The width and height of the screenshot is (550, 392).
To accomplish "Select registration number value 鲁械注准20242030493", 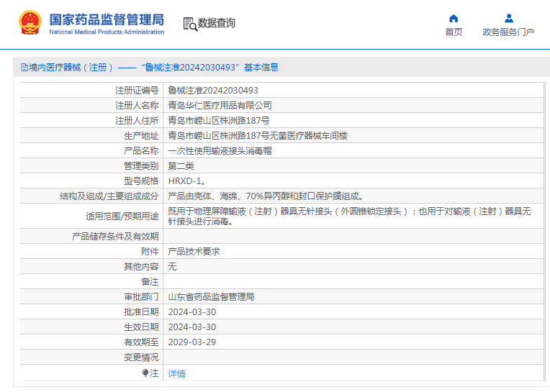I will 213,91.
